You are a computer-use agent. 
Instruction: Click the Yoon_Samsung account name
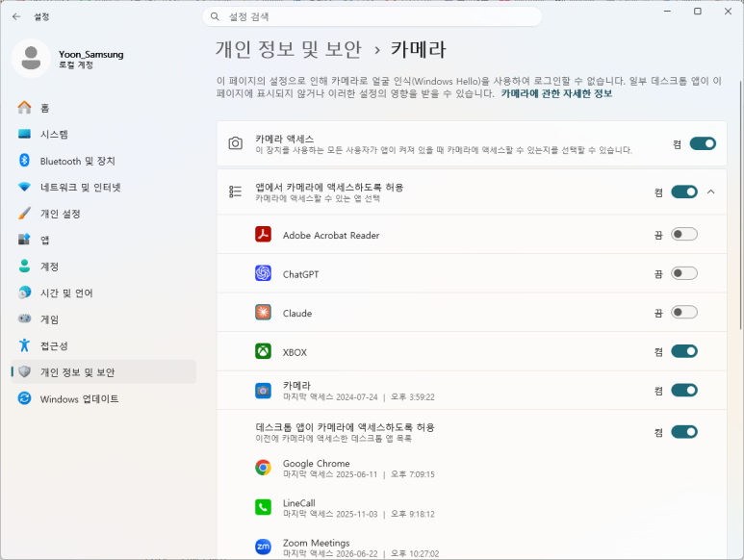[x=91, y=54]
